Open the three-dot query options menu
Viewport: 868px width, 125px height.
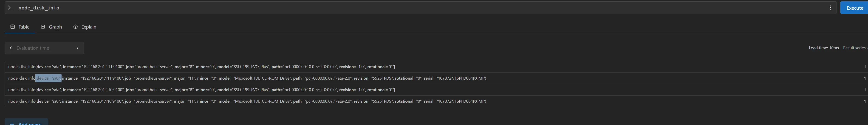click(x=830, y=8)
